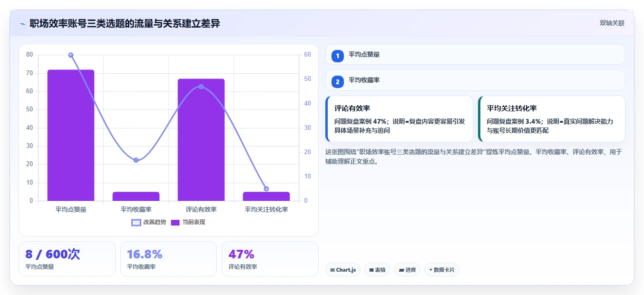Click the 评论有效率 x-axis label

click(x=201, y=209)
